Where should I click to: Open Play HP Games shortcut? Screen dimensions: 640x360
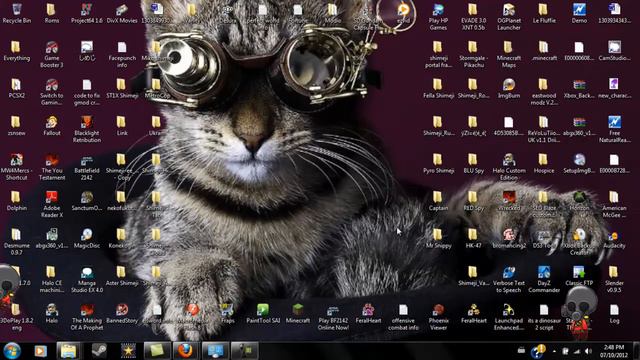(438, 17)
